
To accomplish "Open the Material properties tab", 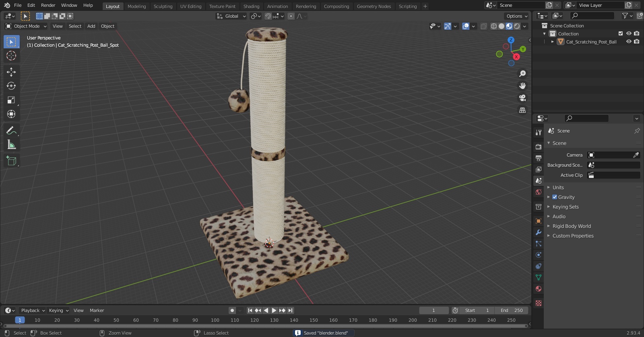I will coord(539,289).
